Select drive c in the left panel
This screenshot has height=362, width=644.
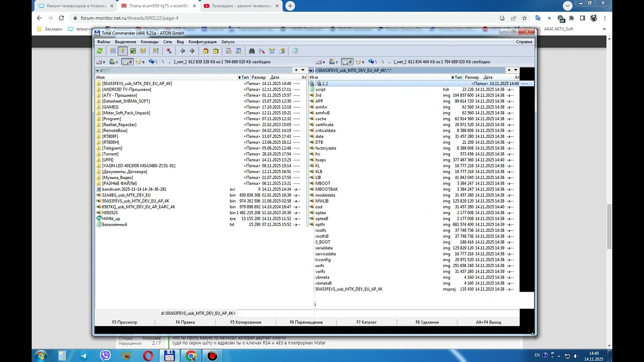(114, 62)
